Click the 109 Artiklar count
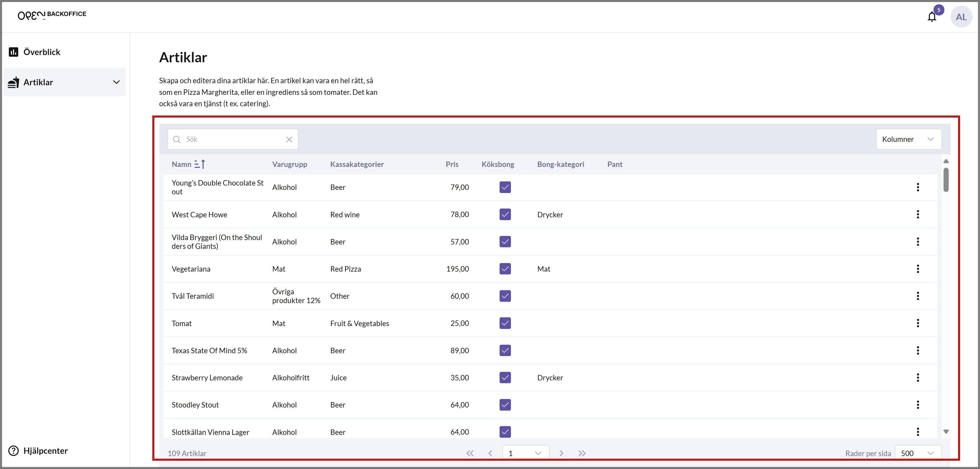Screen dimensions: 980x469 click(187, 453)
